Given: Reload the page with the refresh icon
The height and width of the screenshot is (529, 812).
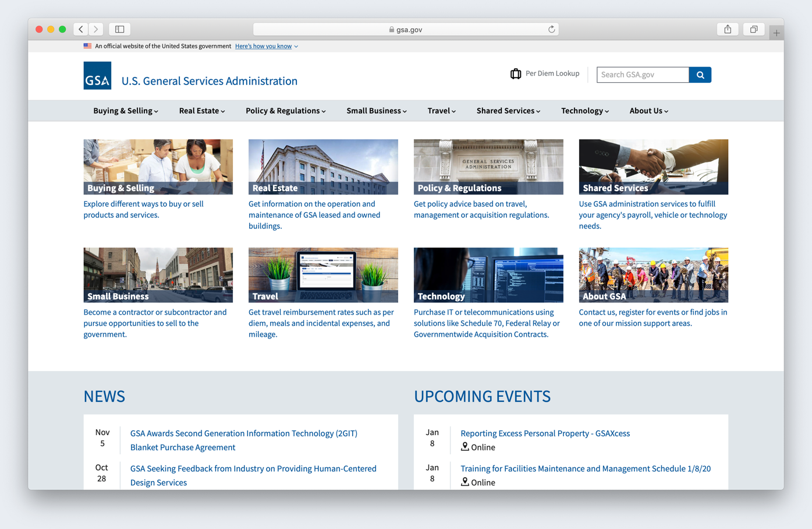Looking at the screenshot, I should [551, 29].
